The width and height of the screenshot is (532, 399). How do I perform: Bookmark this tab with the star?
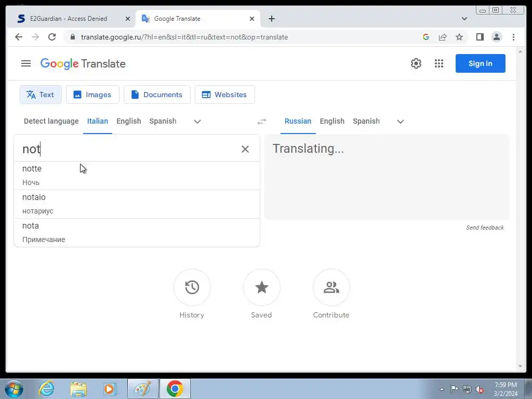click(459, 37)
